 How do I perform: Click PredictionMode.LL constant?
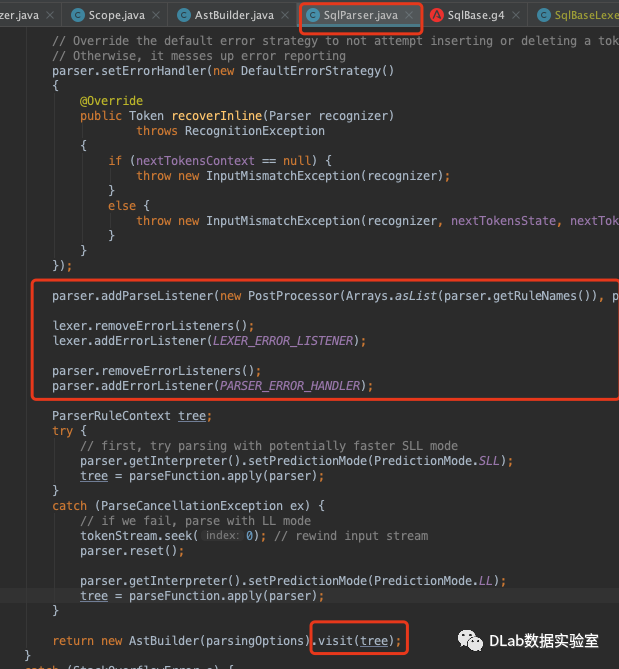(433, 581)
